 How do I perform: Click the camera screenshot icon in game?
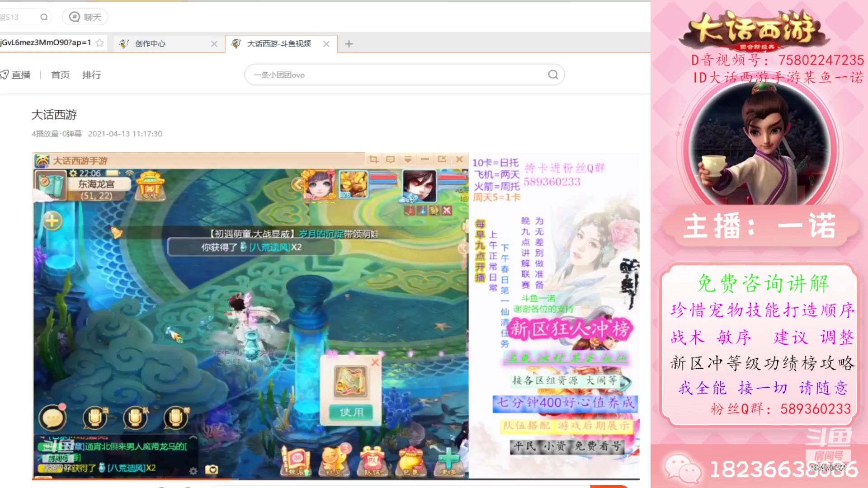coord(211,470)
